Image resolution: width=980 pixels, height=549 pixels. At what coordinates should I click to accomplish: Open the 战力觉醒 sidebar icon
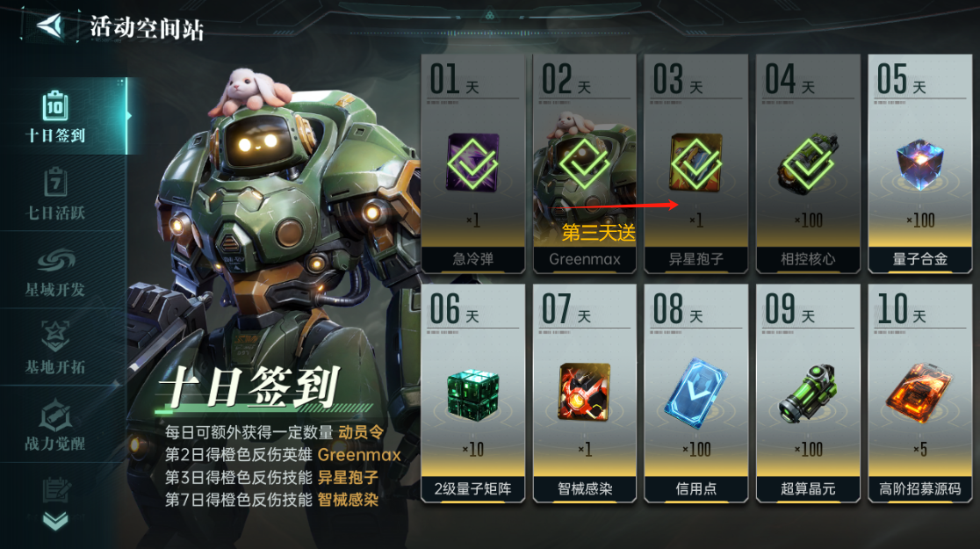[55, 424]
